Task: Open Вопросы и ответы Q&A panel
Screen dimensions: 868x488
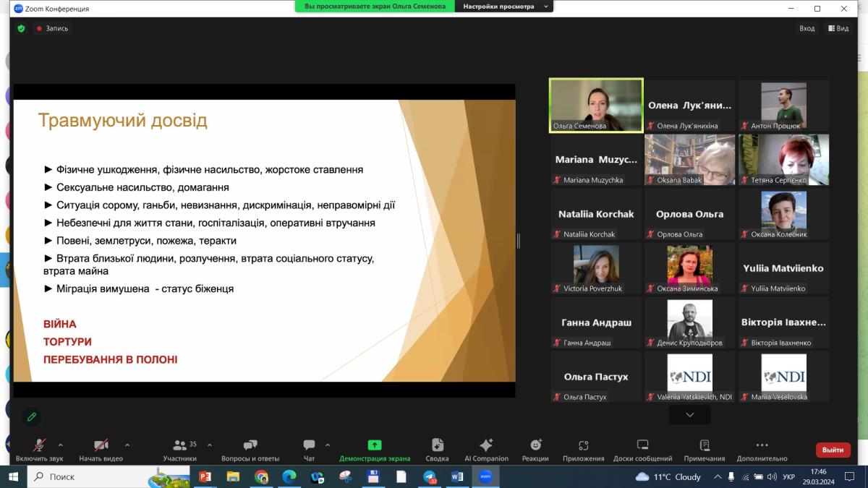Action: [250, 450]
